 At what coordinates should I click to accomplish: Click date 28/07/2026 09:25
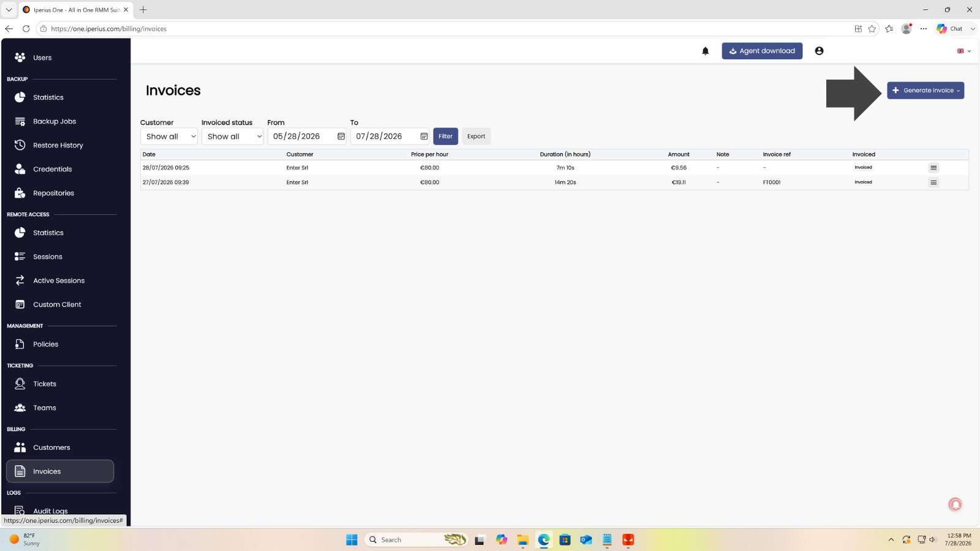click(166, 168)
